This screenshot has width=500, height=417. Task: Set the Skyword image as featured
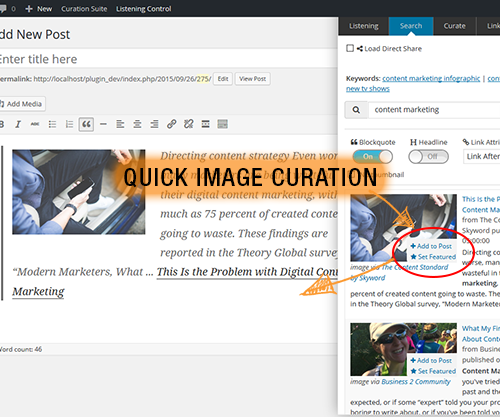click(433, 257)
